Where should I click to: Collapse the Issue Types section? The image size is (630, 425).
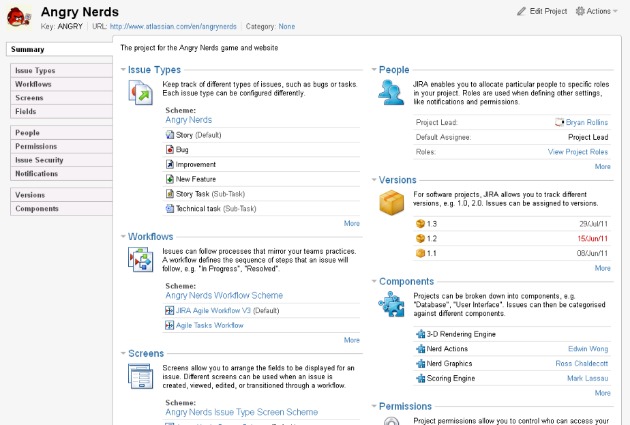tap(123, 69)
